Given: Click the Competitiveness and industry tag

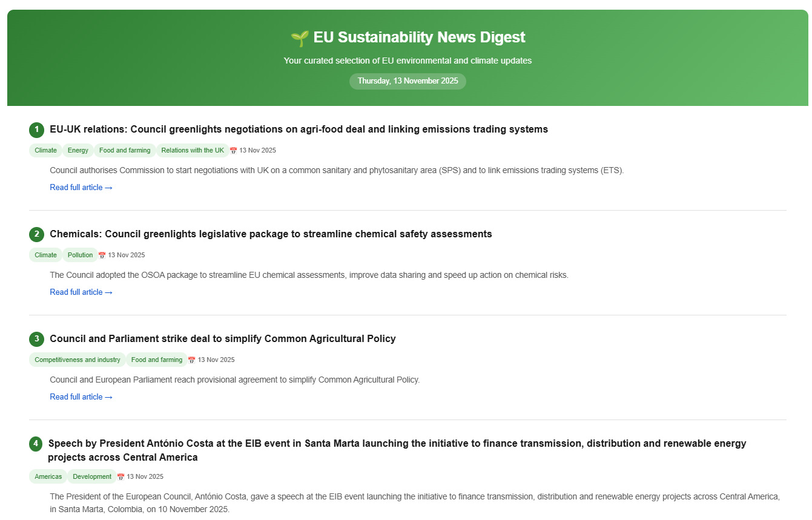Looking at the screenshot, I should (x=78, y=360).
